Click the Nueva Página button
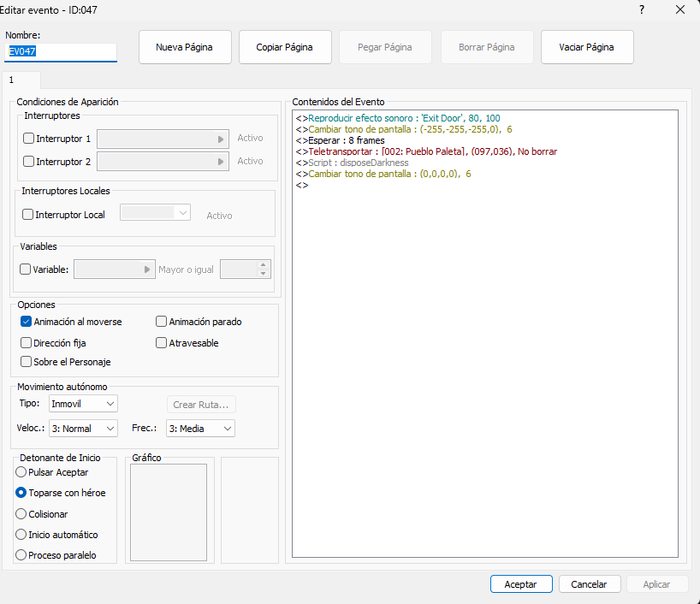Screen dimensions: 700x604 point(184,48)
